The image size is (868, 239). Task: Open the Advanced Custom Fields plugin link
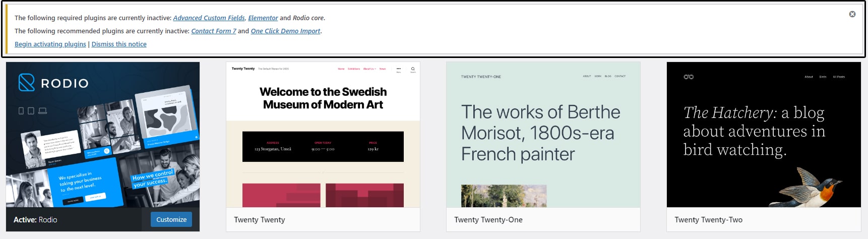pyautogui.click(x=209, y=18)
